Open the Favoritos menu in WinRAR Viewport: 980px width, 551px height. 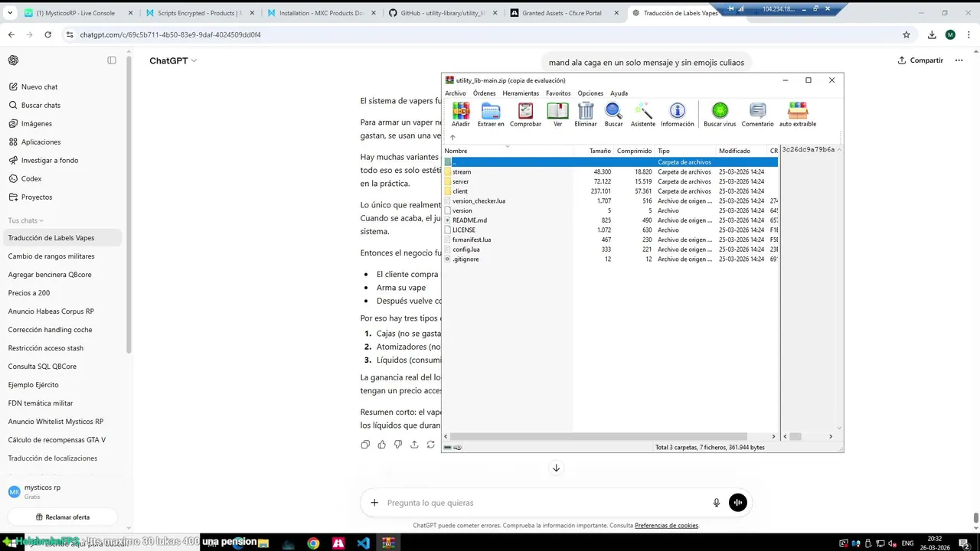(x=558, y=93)
